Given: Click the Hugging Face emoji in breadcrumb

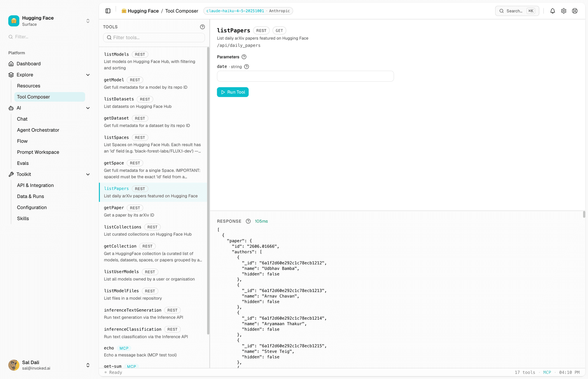Looking at the screenshot, I should (x=124, y=11).
